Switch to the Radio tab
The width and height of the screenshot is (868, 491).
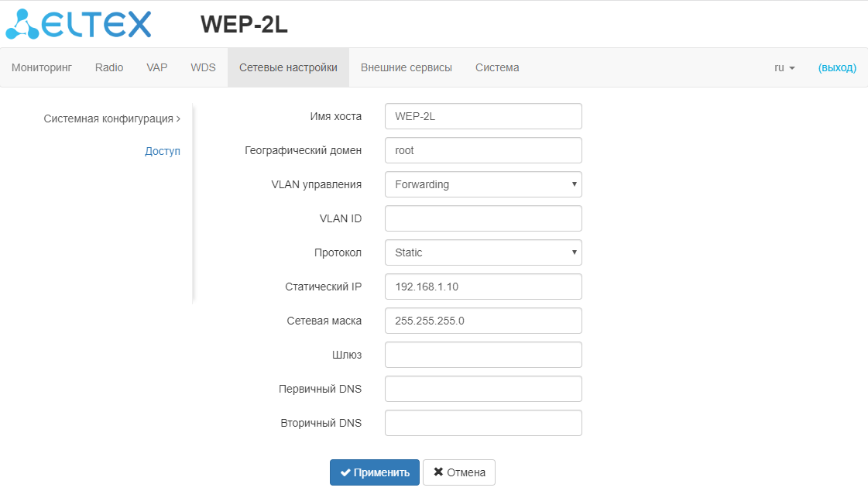pos(109,67)
